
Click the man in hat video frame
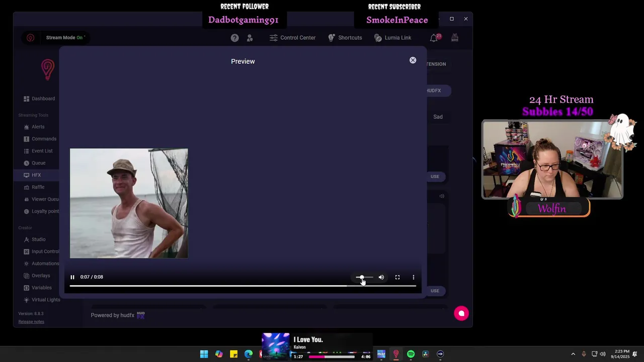tap(129, 203)
